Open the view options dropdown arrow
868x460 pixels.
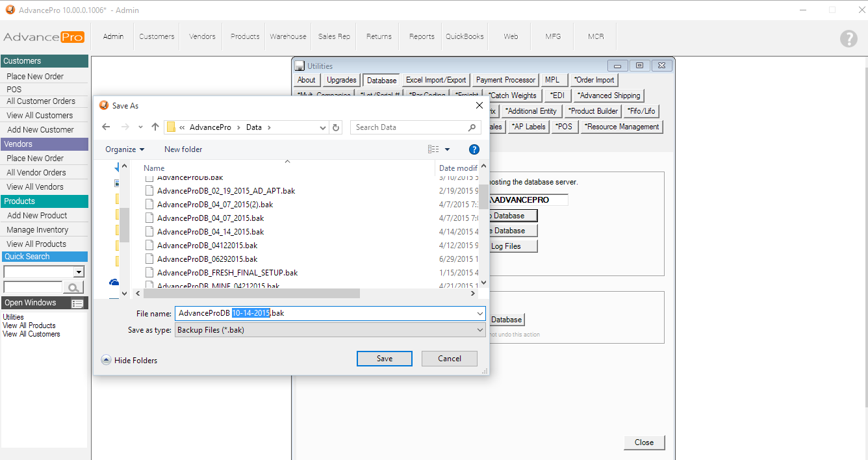click(447, 149)
